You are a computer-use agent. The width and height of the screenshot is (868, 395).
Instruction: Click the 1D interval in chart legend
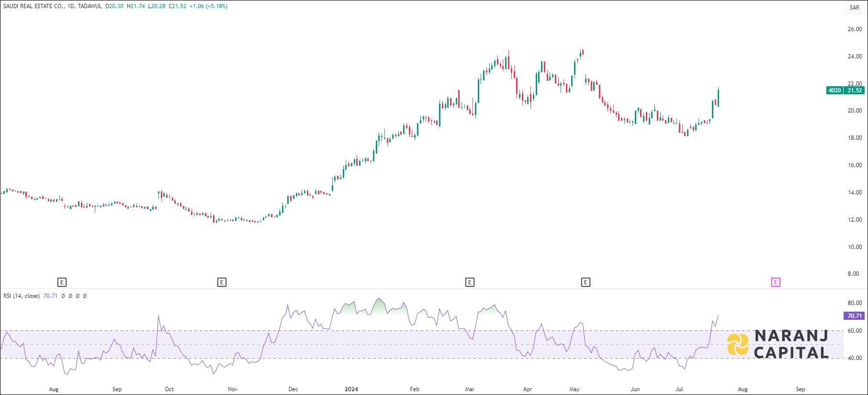71,6
